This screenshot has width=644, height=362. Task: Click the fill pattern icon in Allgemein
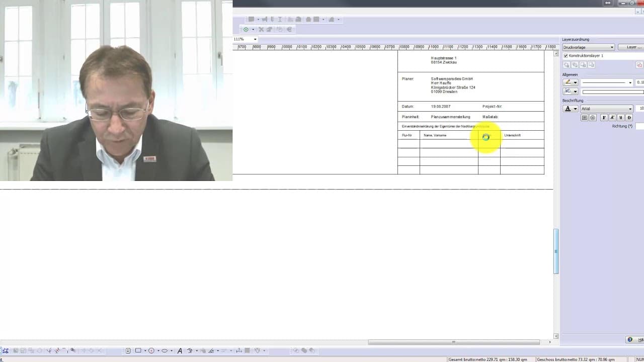pos(568,91)
